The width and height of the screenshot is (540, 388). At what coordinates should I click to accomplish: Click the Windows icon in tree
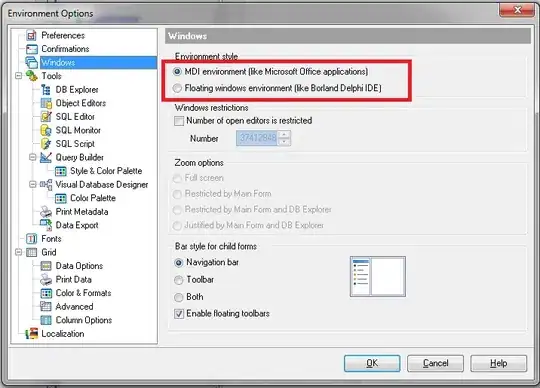(x=32, y=63)
